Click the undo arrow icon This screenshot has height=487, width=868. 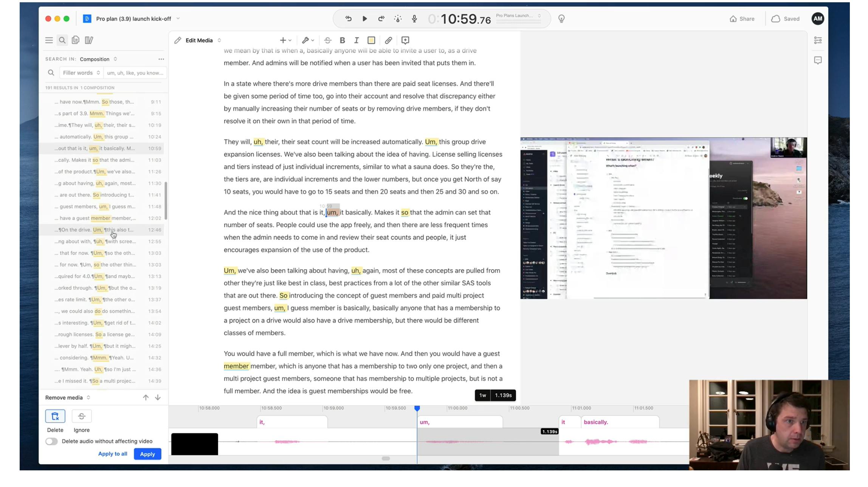348,19
